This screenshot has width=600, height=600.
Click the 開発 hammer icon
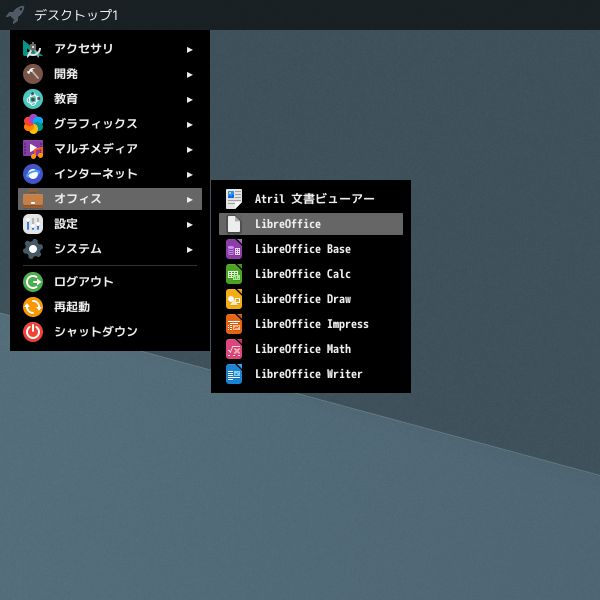(x=33, y=74)
